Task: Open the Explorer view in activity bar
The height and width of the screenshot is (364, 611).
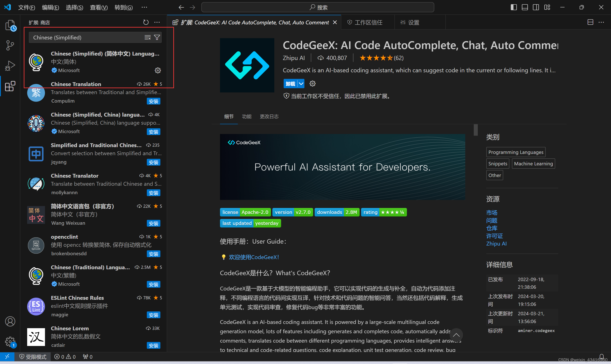Action: click(x=10, y=25)
